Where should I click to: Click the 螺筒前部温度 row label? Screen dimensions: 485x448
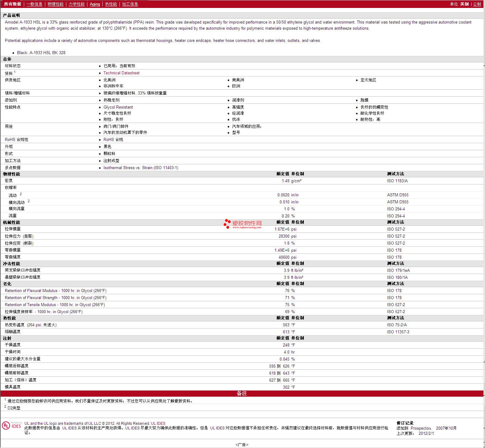pyautogui.click(x=17, y=373)
